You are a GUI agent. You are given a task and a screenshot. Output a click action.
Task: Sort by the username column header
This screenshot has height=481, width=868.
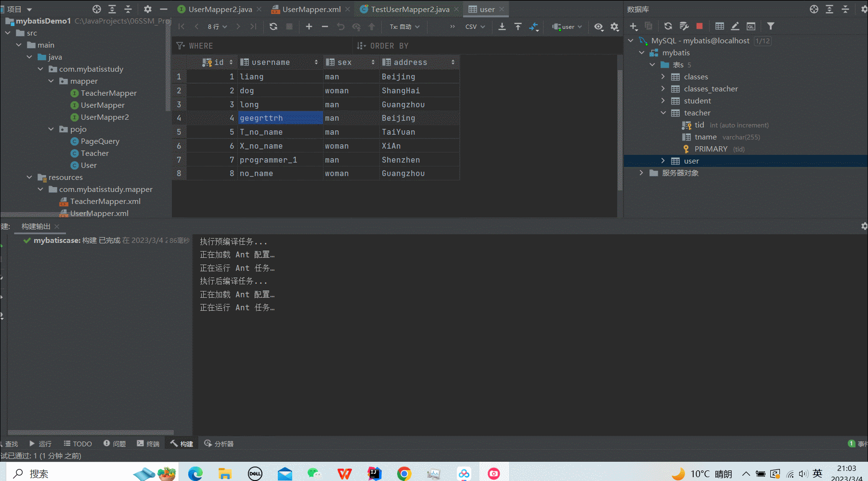click(x=279, y=62)
